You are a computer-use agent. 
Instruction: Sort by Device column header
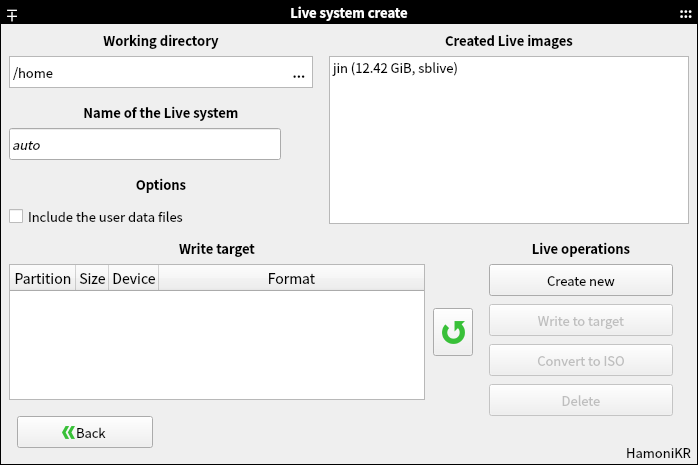point(134,279)
